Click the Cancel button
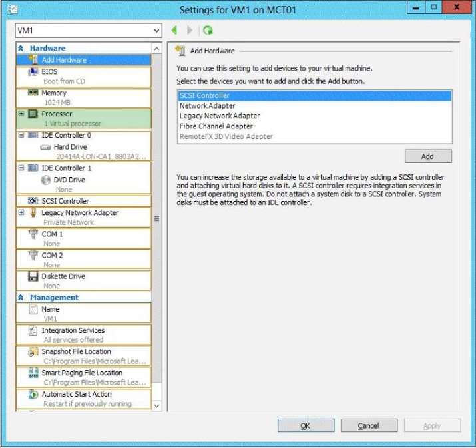Screen dimensions: 476x448 click(369, 425)
